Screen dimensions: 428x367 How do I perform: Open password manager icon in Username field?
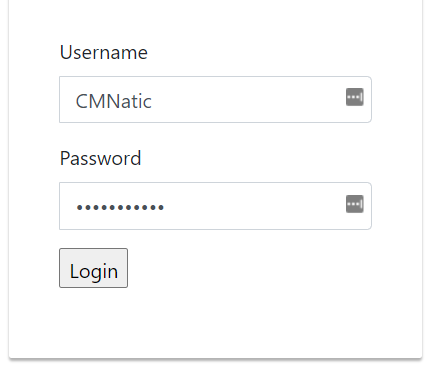click(355, 97)
